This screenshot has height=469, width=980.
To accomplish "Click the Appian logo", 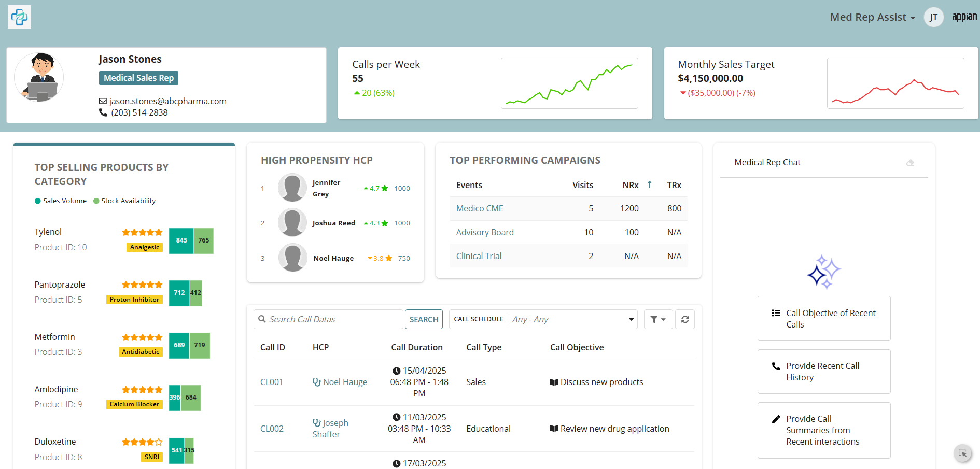I will click(964, 17).
